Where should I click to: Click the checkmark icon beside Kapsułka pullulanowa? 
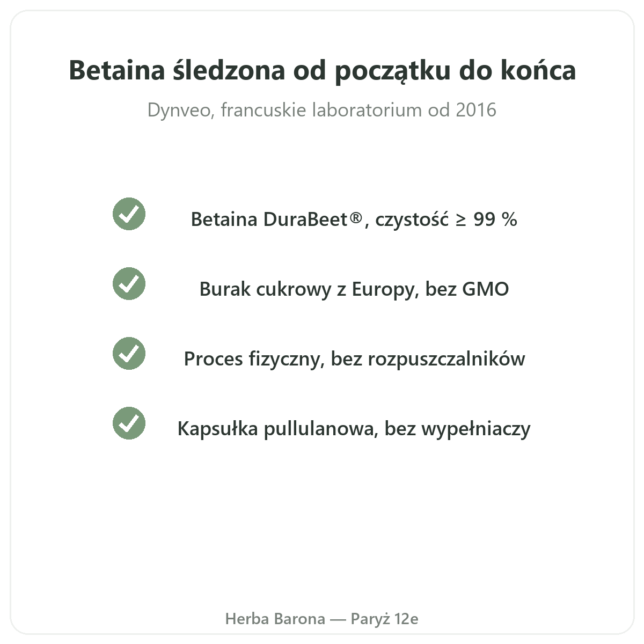[x=129, y=423]
